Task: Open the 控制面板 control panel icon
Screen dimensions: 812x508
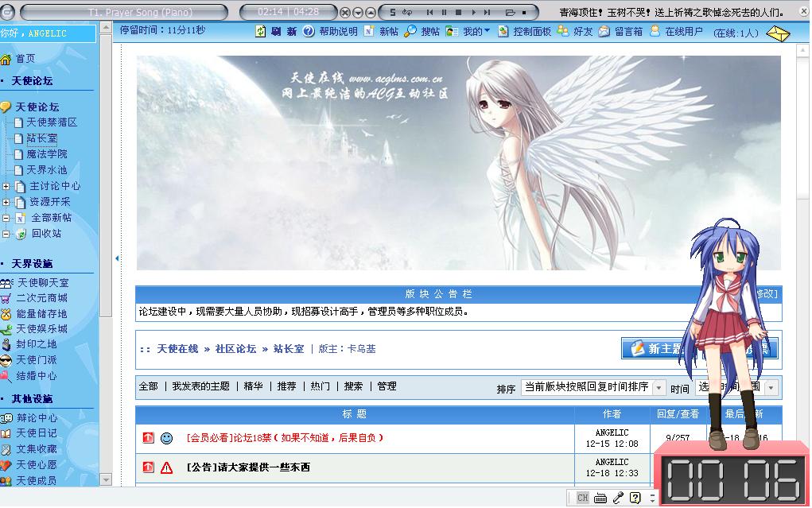Action: pyautogui.click(x=503, y=32)
